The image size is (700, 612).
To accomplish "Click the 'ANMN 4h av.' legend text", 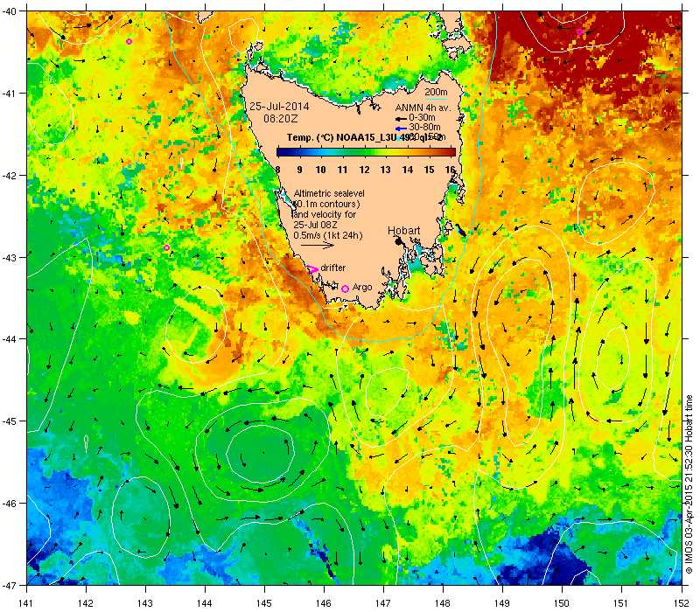I will [x=423, y=108].
